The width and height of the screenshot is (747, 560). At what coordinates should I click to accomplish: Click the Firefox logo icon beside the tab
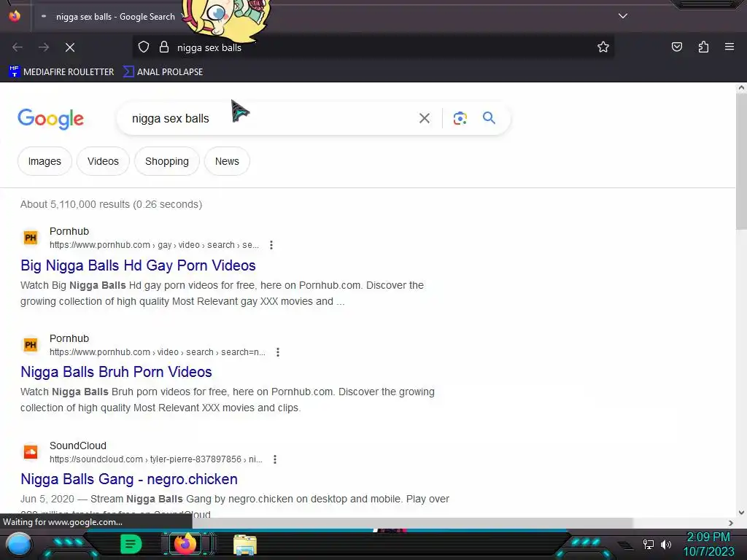click(x=15, y=16)
